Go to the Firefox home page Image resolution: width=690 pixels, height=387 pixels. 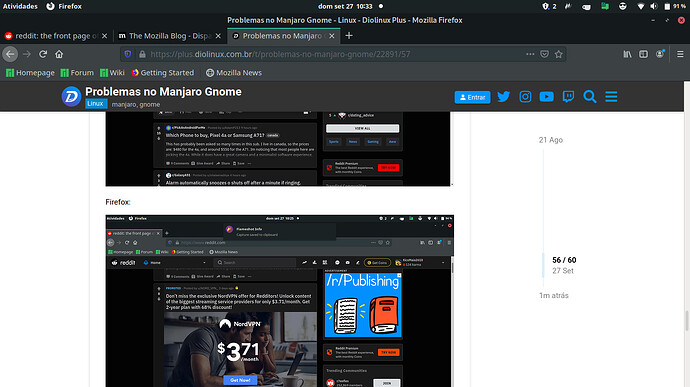pos(59,54)
